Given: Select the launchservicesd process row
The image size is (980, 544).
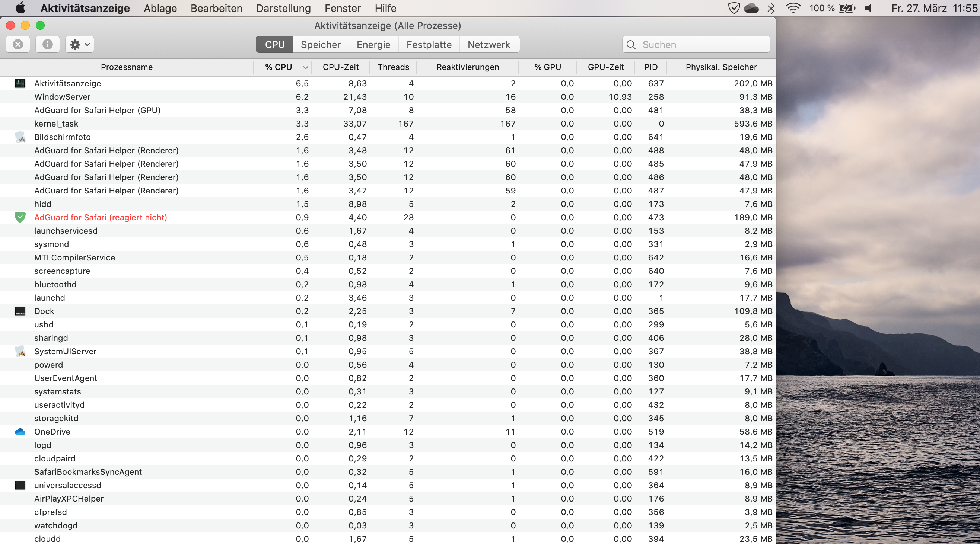Looking at the screenshot, I should click(x=388, y=231).
